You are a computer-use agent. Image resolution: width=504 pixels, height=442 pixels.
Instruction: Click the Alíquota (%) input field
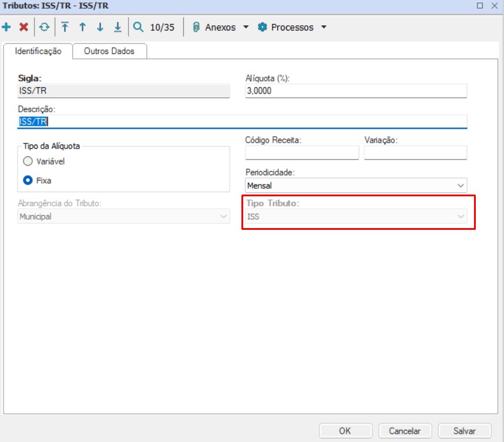point(356,91)
